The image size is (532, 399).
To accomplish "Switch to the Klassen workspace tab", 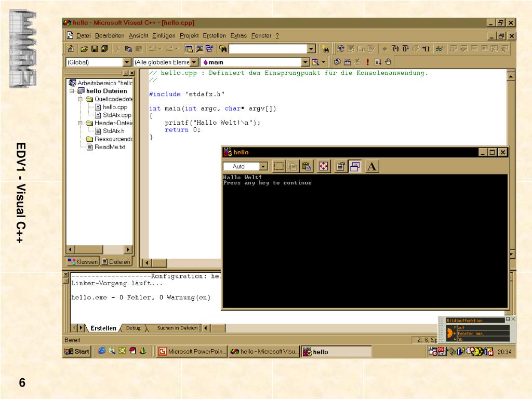I will pyautogui.click(x=83, y=262).
